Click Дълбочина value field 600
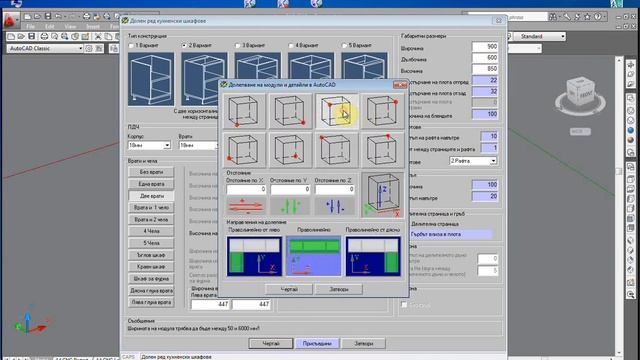The width and height of the screenshot is (640, 360). (485, 58)
